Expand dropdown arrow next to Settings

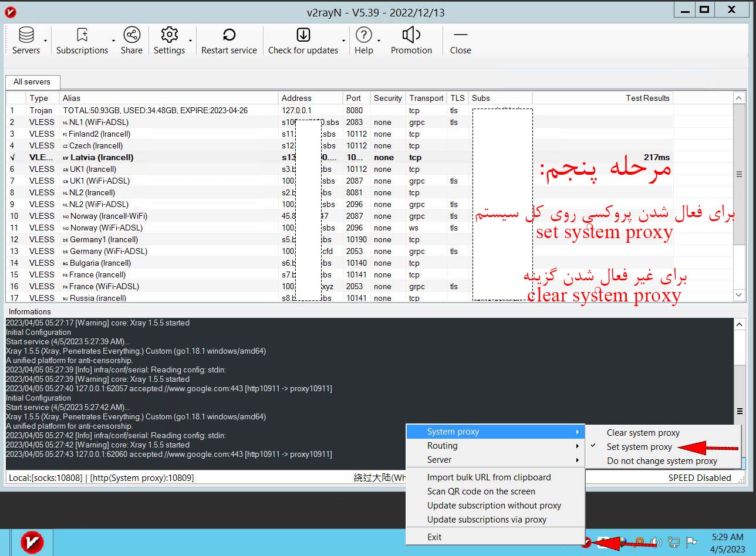[190, 41]
